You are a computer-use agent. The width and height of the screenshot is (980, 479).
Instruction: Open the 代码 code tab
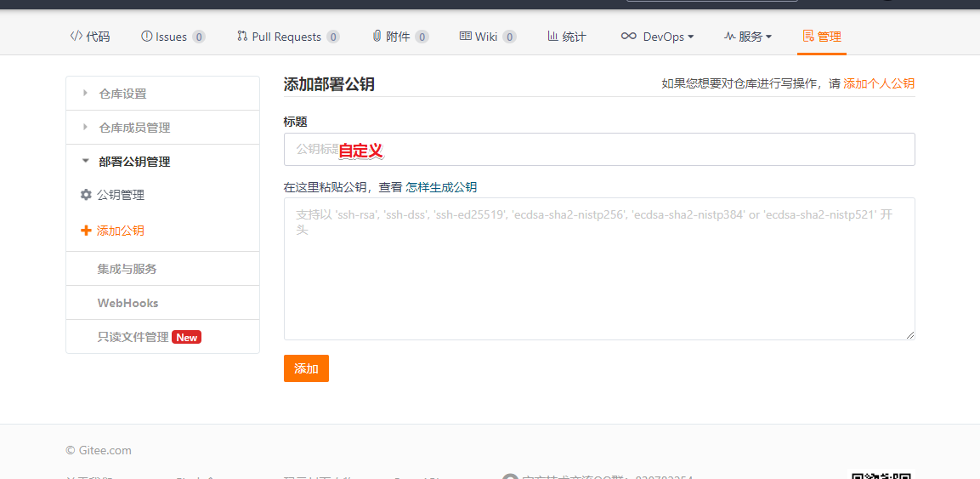(x=89, y=37)
